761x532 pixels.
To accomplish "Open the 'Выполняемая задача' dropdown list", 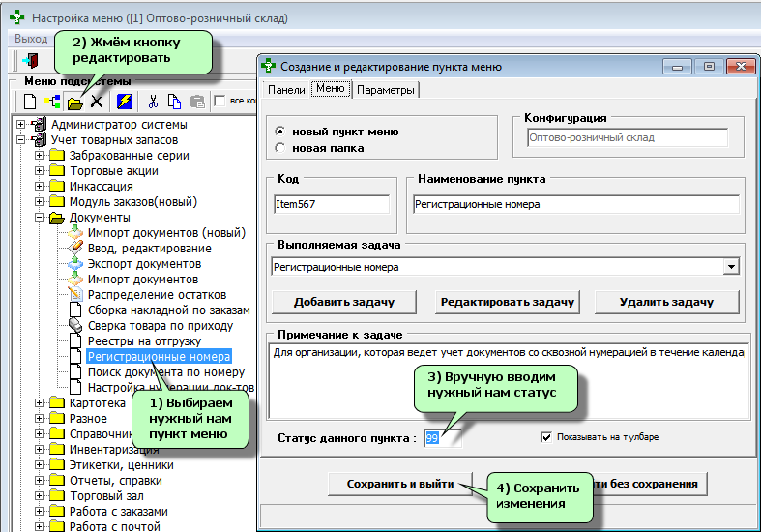I will [730, 267].
